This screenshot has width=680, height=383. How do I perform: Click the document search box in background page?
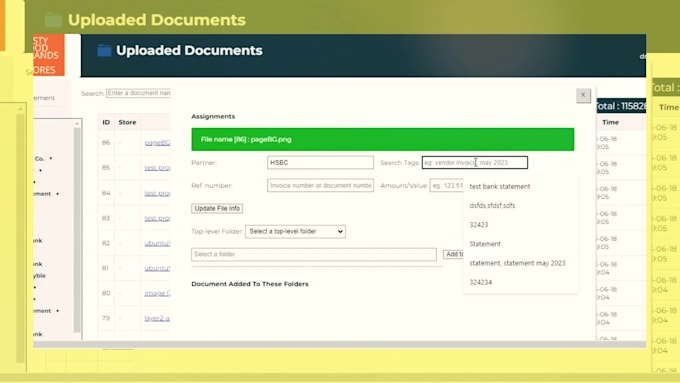click(138, 93)
